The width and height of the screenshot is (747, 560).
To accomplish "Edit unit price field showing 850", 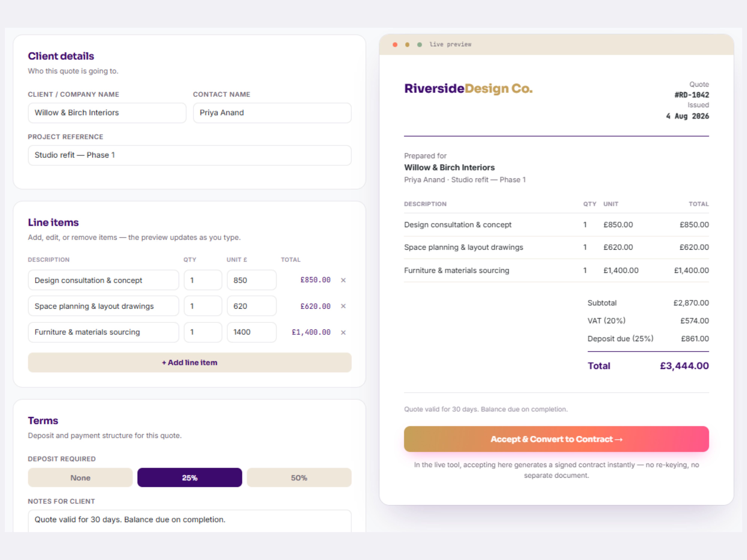I will point(252,280).
